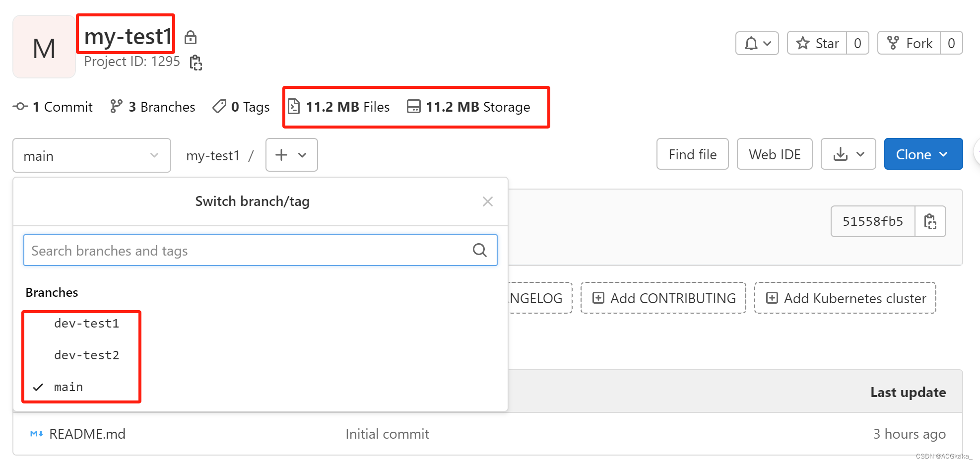Click the Last update column header
This screenshot has width=980, height=464.
(x=908, y=392)
